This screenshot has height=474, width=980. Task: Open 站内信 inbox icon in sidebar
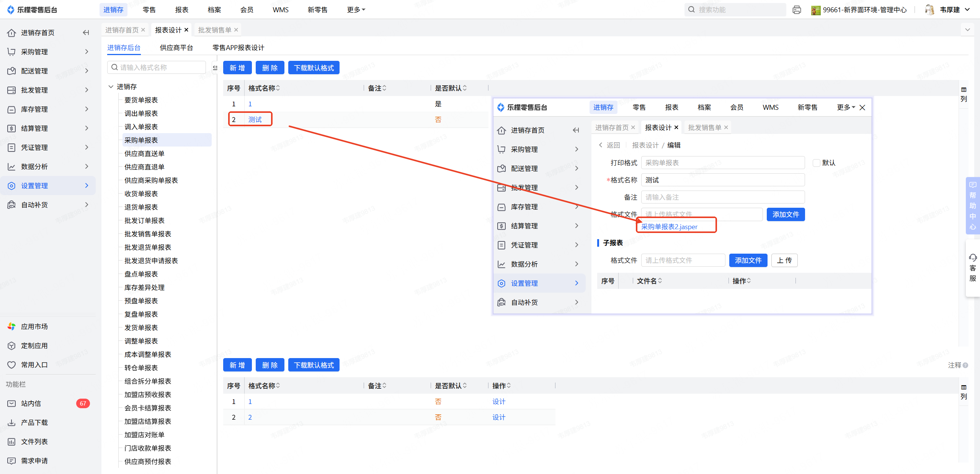pos(11,403)
